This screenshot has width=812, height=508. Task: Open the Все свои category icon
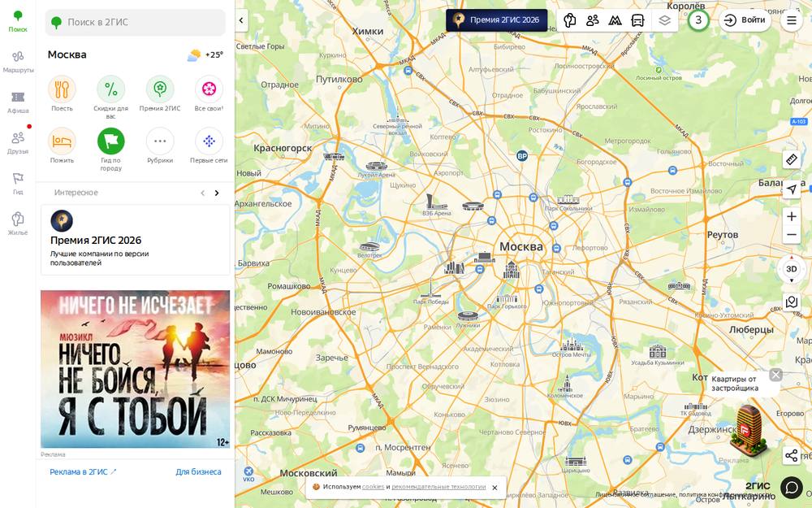[x=209, y=93]
